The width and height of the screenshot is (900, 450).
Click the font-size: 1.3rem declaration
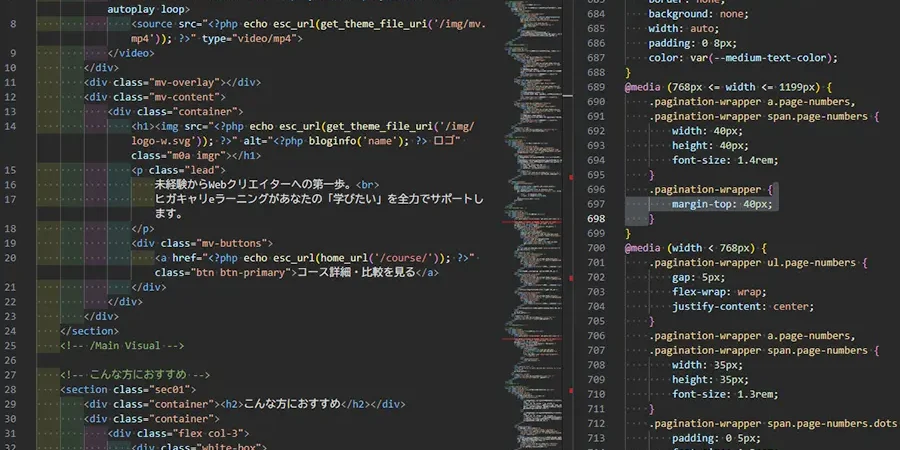pyautogui.click(x=726, y=394)
